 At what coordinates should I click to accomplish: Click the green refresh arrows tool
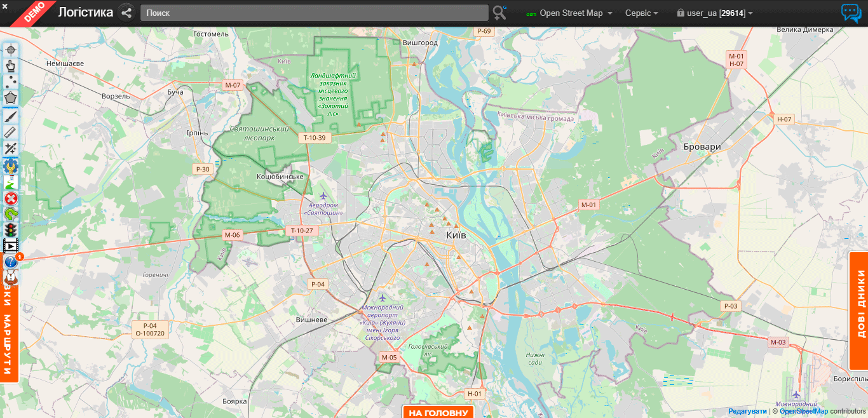pyautogui.click(x=11, y=215)
